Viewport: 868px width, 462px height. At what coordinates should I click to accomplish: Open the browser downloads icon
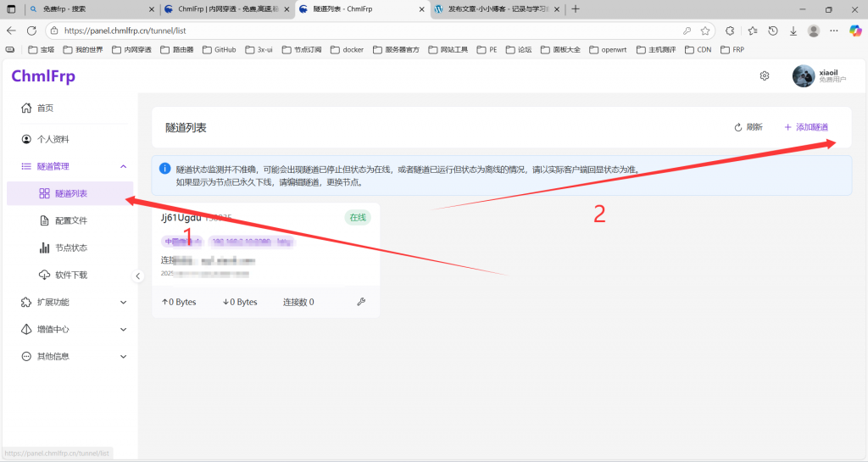click(793, 31)
